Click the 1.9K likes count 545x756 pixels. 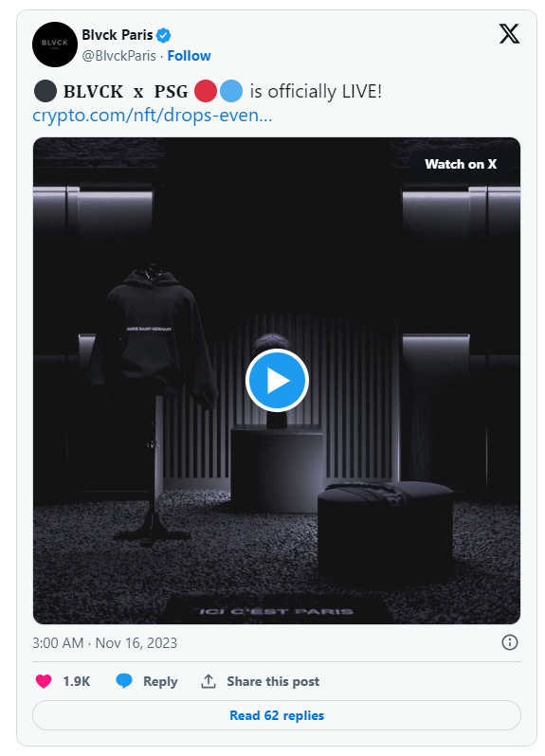76,681
